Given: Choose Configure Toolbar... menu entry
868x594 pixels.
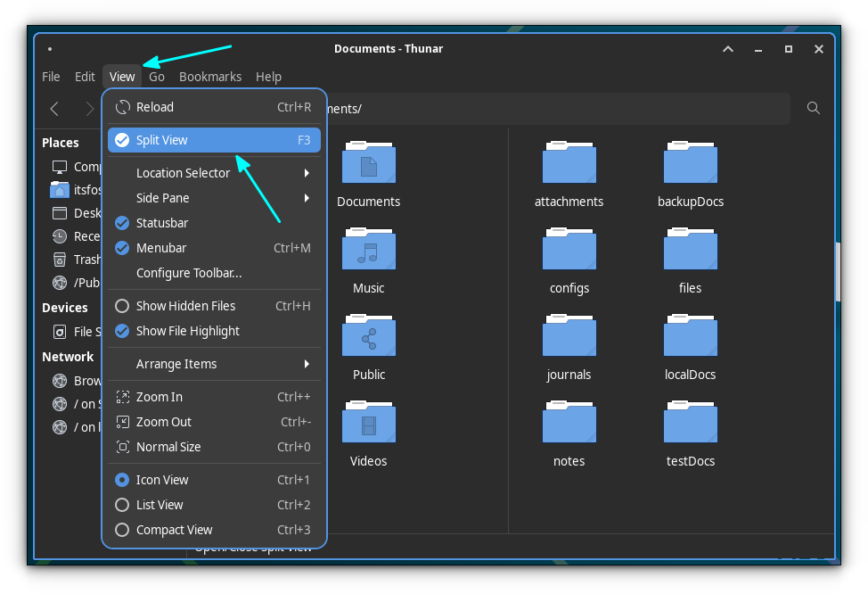Looking at the screenshot, I should pos(189,273).
